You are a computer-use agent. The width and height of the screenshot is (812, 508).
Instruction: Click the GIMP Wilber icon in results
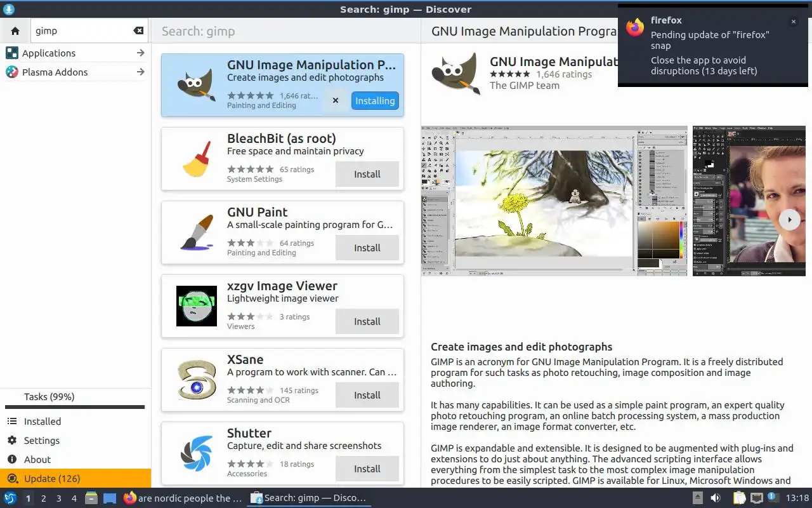pos(196,84)
